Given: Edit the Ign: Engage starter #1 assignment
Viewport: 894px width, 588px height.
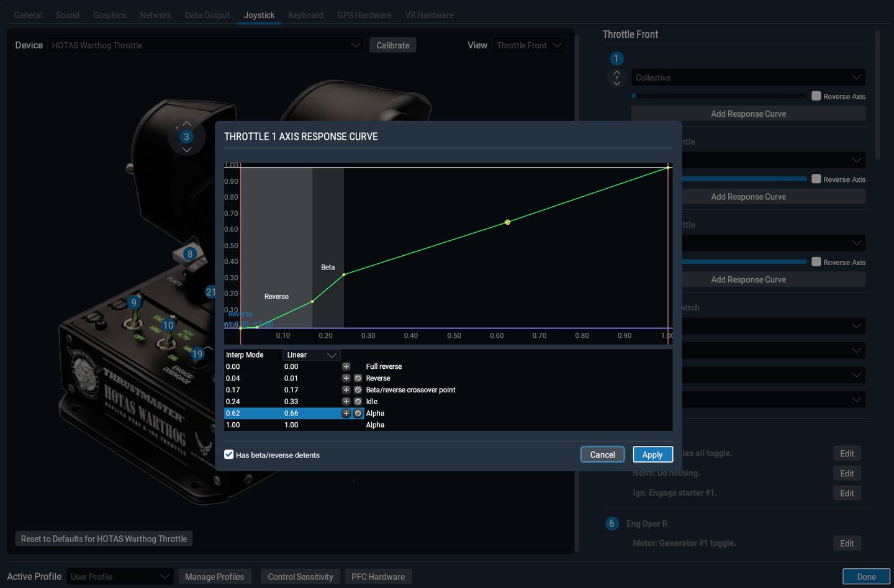Looking at the screenshot, I should [847, 493].
